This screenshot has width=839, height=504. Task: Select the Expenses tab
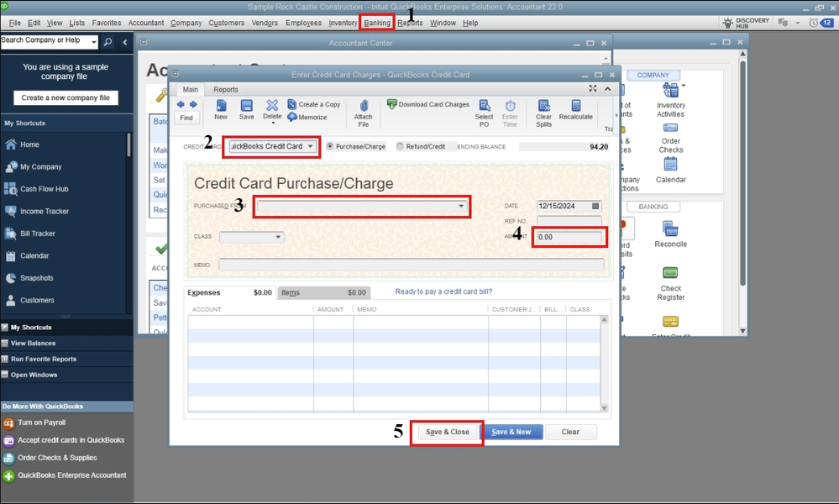pos(230,292)
